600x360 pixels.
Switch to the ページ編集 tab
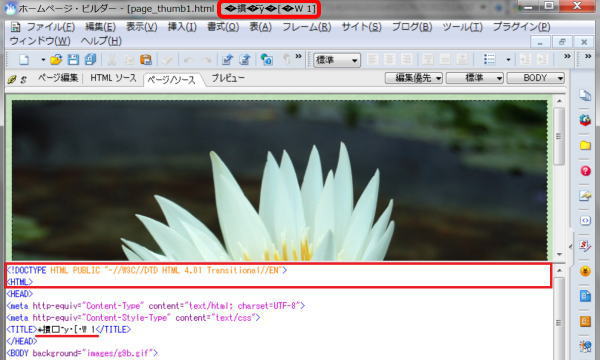click(x=58, y=78)
